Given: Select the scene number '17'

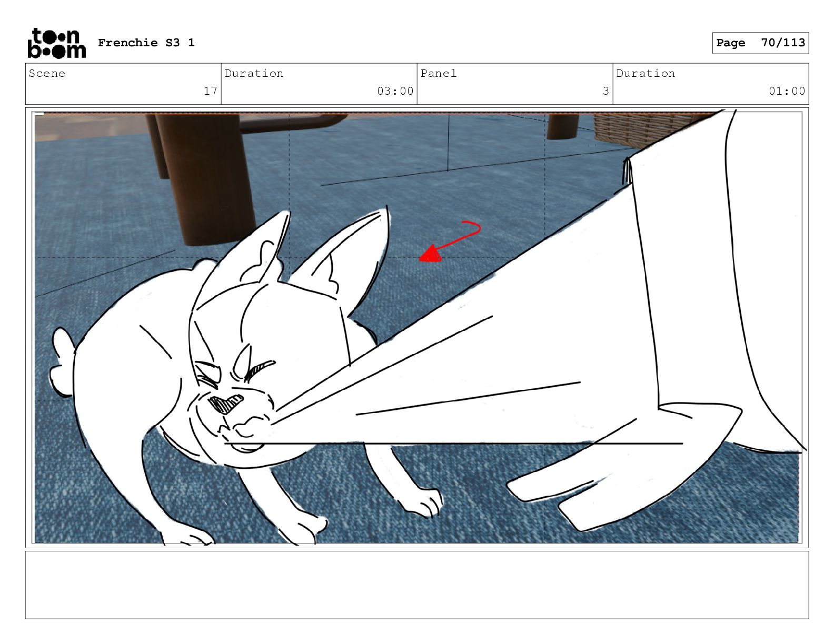Looking at the screenshot, I should [x=211, y=91].
